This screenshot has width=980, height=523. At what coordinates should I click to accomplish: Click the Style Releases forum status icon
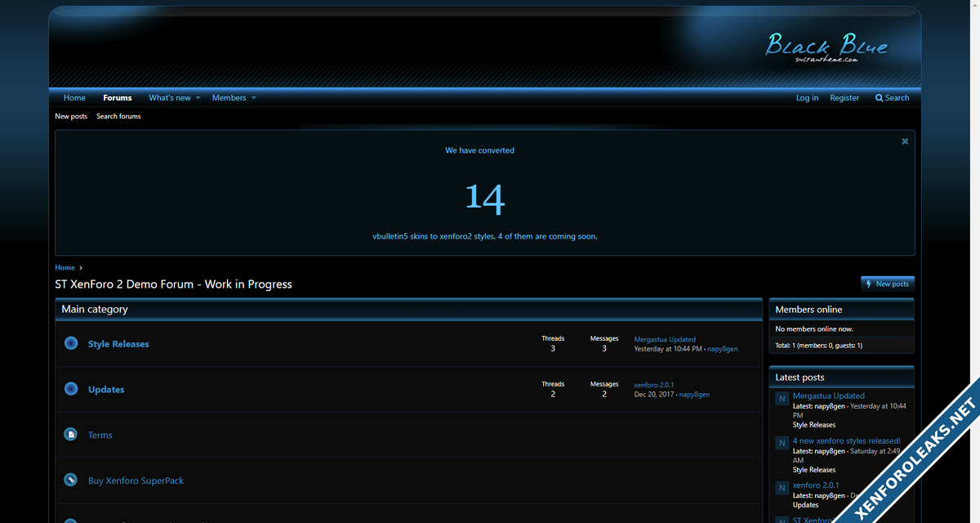pyautogui.click(x=71, y=343)
